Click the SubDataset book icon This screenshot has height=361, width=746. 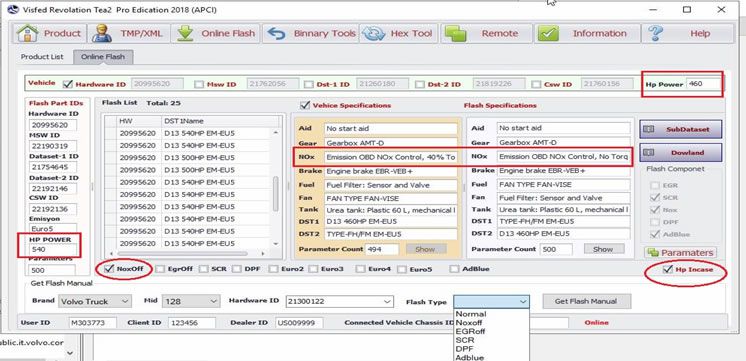(x=648, y=129)
